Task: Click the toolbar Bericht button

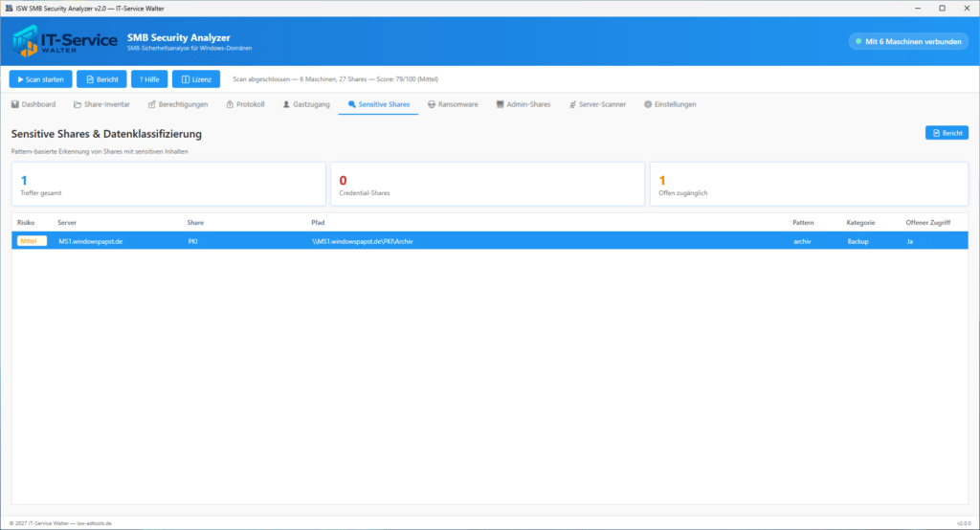Action: [x=101, y=79]
